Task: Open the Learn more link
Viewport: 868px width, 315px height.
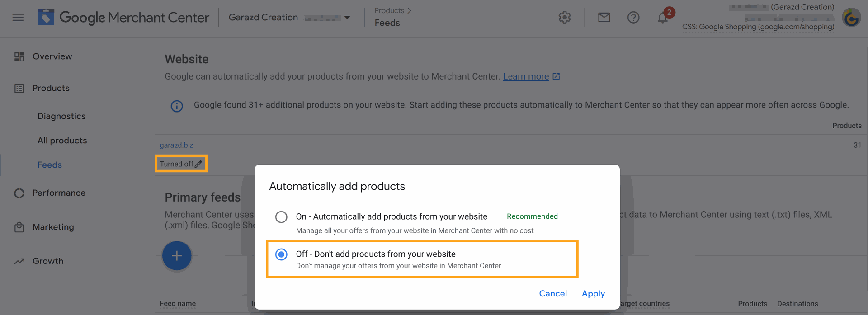Action: pyautogui.click(x=526, y=76)
